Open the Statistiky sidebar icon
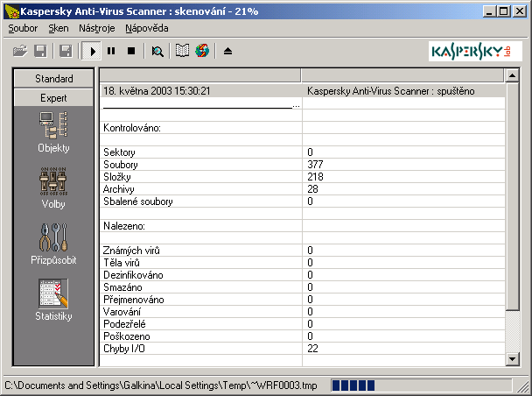532x396 pixels. [53, 300]
